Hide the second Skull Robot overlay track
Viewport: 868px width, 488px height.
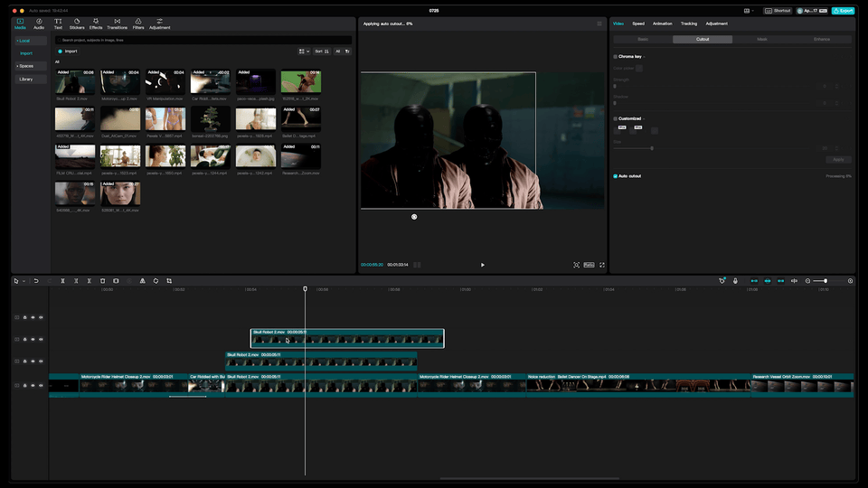point(33,361)
